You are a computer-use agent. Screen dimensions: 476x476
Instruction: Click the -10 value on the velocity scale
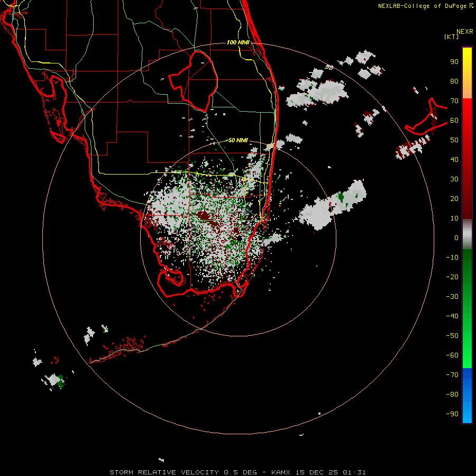click(x=452, y=258)
